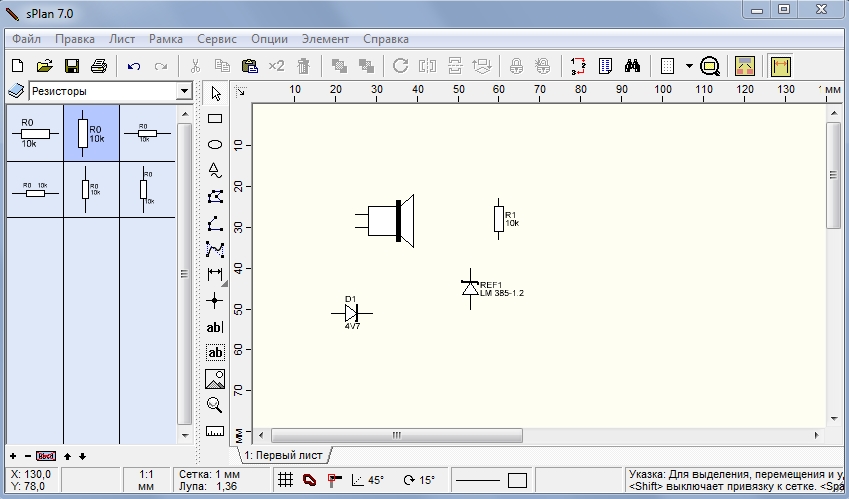Open the Опции menu
This screenshot has width=849, height=499.
coord(269,39)
